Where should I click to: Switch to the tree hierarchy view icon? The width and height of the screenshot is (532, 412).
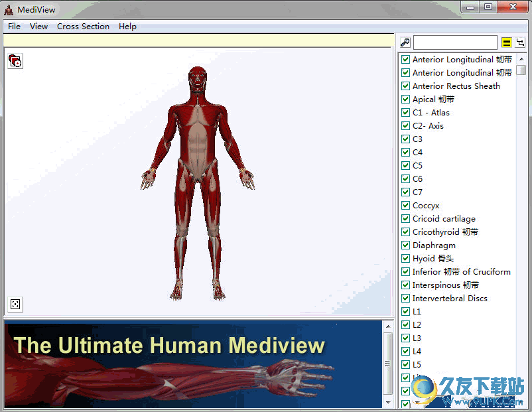coord(520,42)
